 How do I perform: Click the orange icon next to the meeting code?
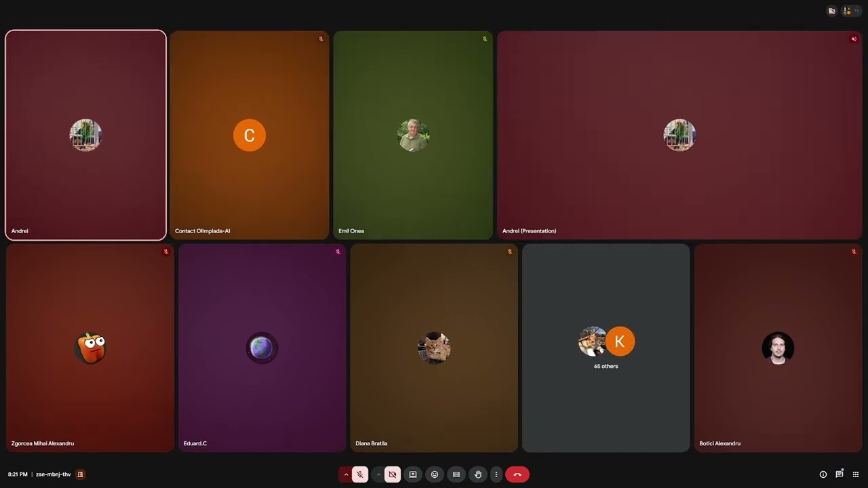80,474
